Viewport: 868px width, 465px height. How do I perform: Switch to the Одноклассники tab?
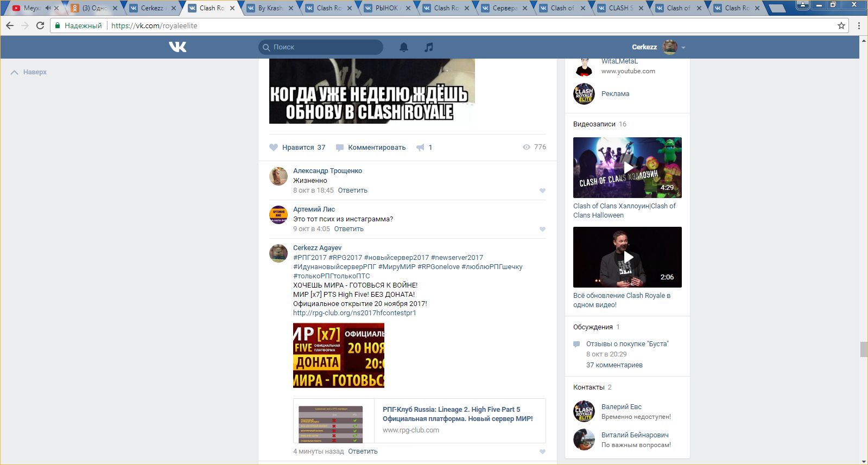(94, 8)
